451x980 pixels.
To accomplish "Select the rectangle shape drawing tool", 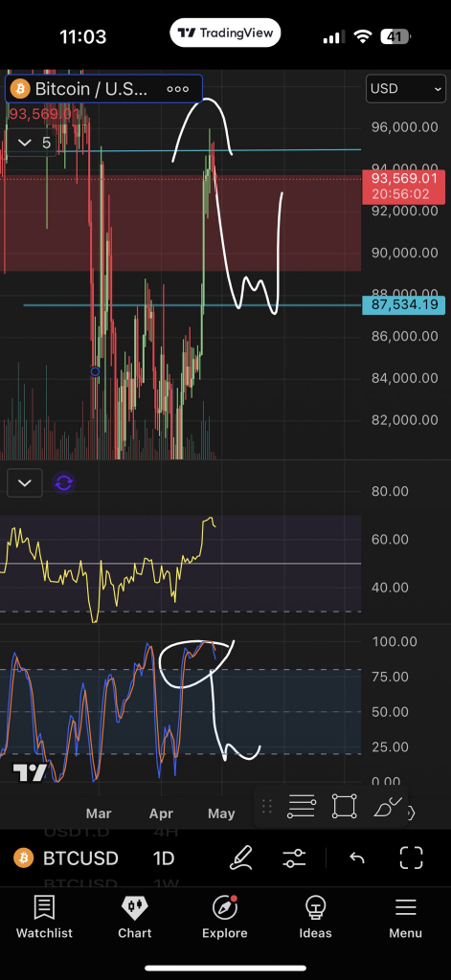I will pyautogui.click(x=344, y=806).
